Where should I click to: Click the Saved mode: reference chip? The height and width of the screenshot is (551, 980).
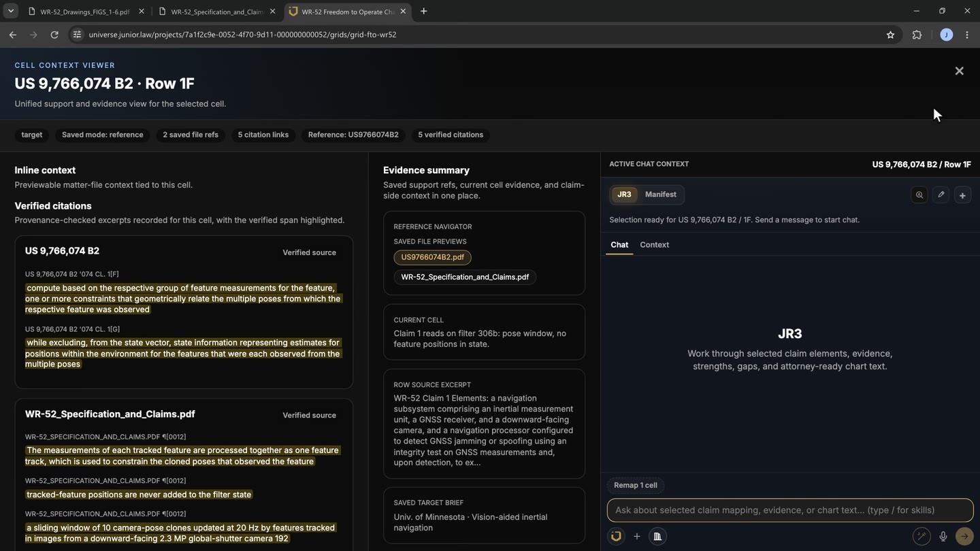click(103, 135)
